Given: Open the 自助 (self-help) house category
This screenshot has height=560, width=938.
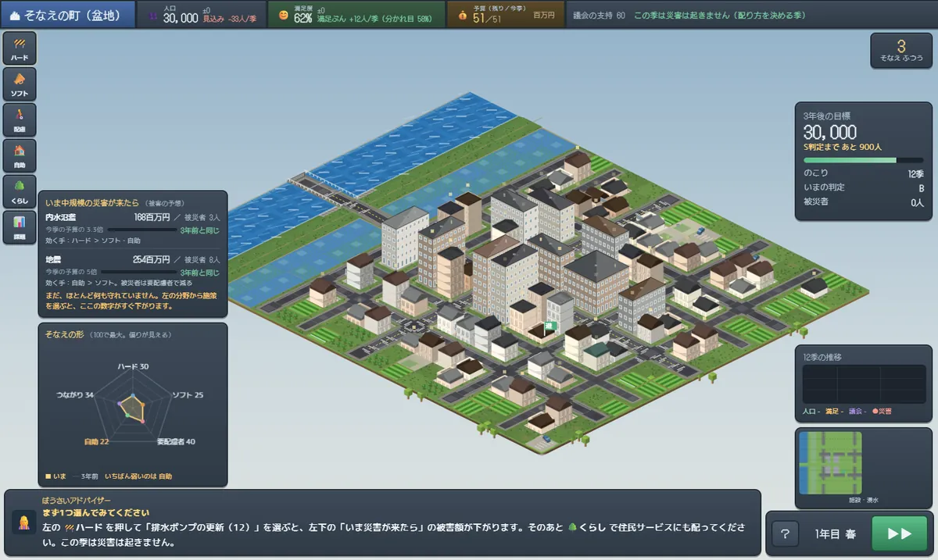Looking at the screenshot, I should coord(19,155).
